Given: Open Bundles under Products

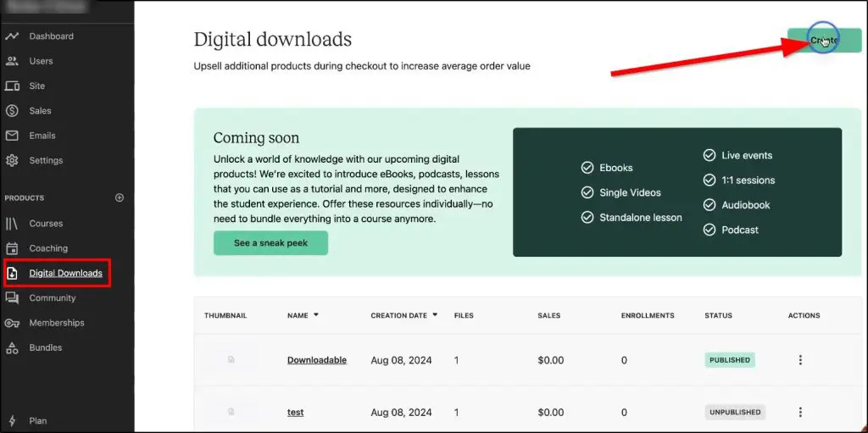Looking at the screenshot, I should [46, 347].
